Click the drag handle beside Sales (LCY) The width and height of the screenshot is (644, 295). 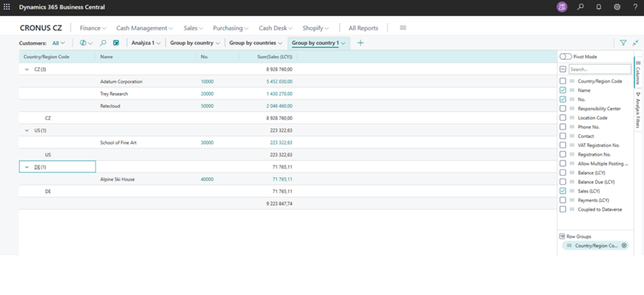pos(572,191)
